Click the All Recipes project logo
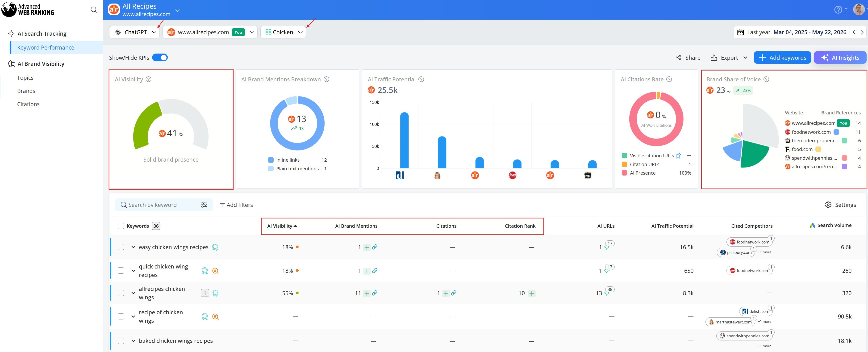Image resolution: width=868 pixels, height=352 pixels. tap(113, 10)
